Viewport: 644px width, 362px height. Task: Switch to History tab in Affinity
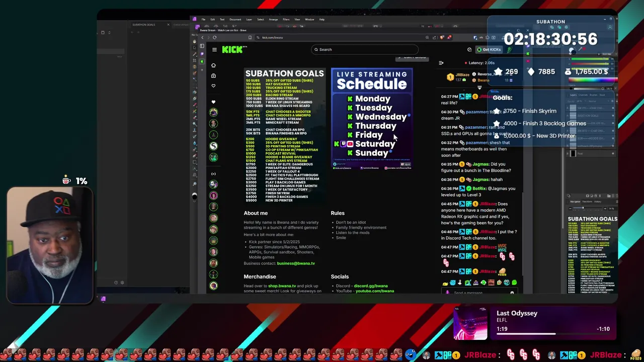tap(598, 202)
